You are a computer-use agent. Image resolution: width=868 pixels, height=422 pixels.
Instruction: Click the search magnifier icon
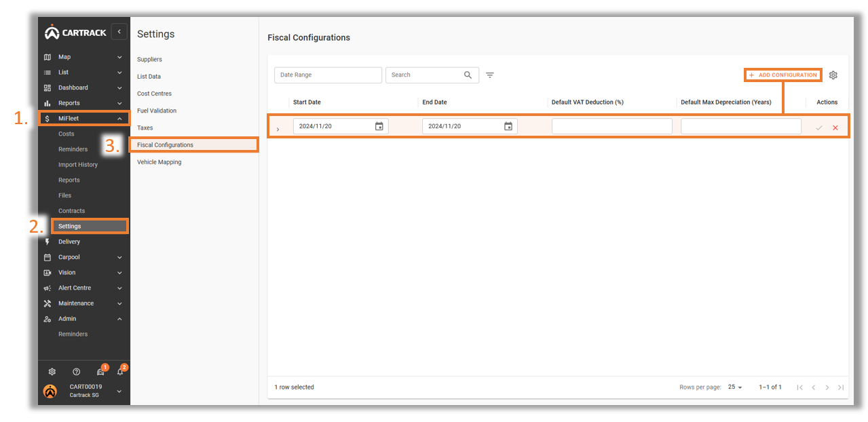(468, 75)
